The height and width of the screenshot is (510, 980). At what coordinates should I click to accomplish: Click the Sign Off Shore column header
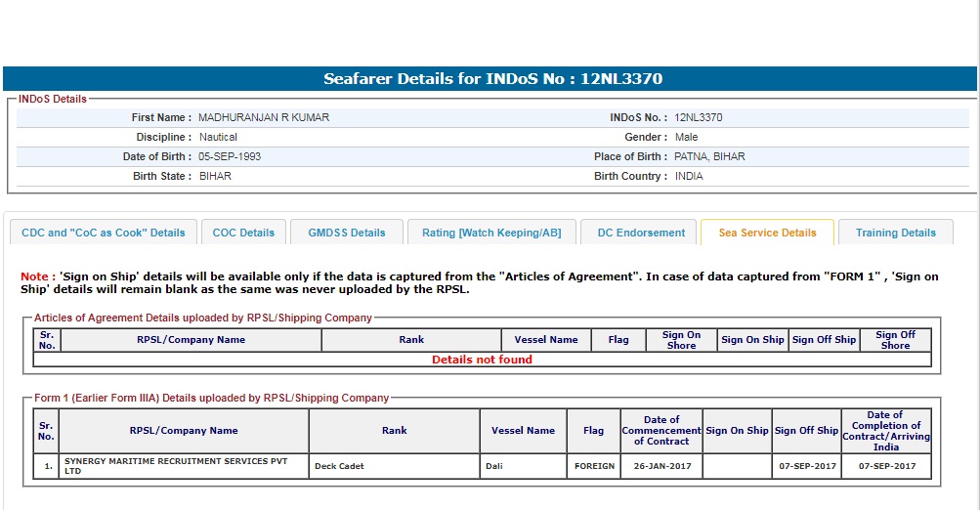(894, 340)
